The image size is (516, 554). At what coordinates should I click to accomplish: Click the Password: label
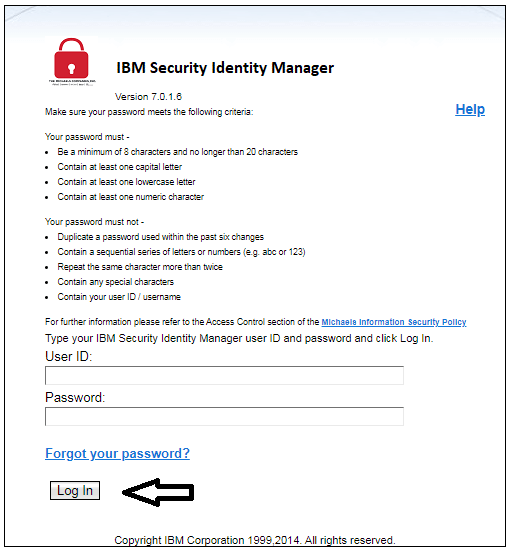coord(75,397)
